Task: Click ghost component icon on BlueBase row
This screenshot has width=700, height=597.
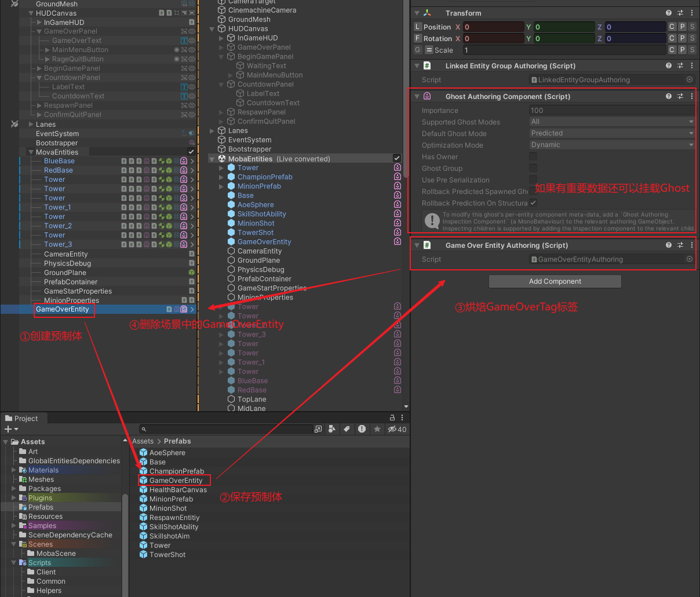Action: pyautogui.click(x=184, y=161)
